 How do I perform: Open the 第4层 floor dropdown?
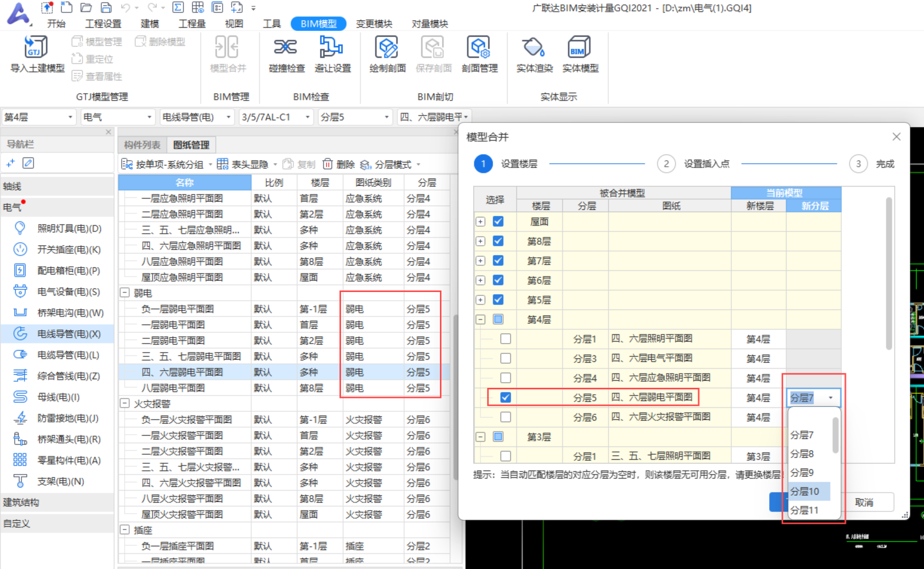(39, 117)
